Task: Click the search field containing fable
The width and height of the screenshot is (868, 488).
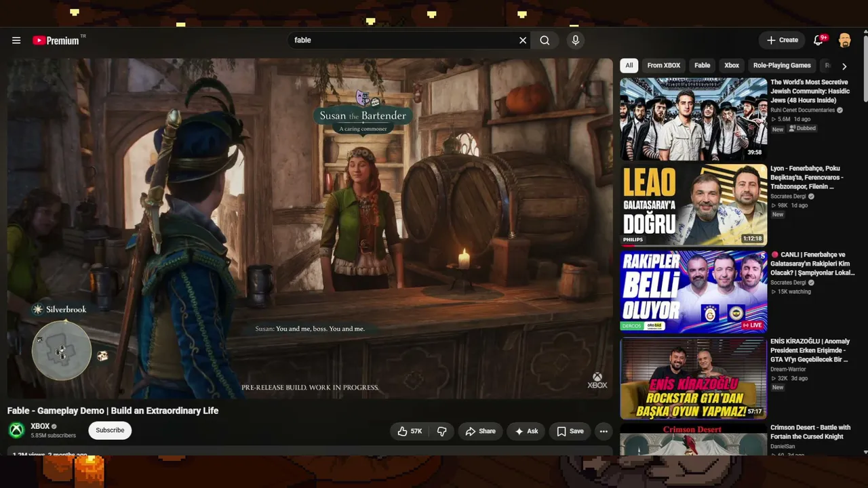Action: (x=403, y=41)
